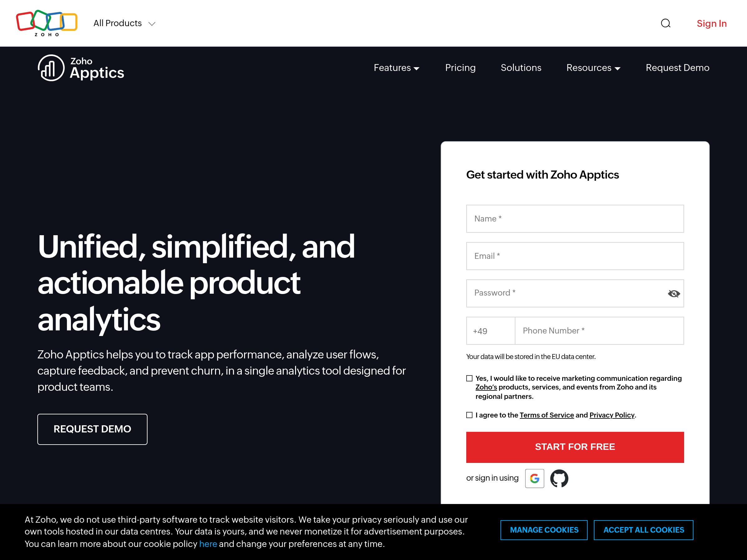747x560 pixels.
Task: Open the Features dropdown menu
Action: 397,68
